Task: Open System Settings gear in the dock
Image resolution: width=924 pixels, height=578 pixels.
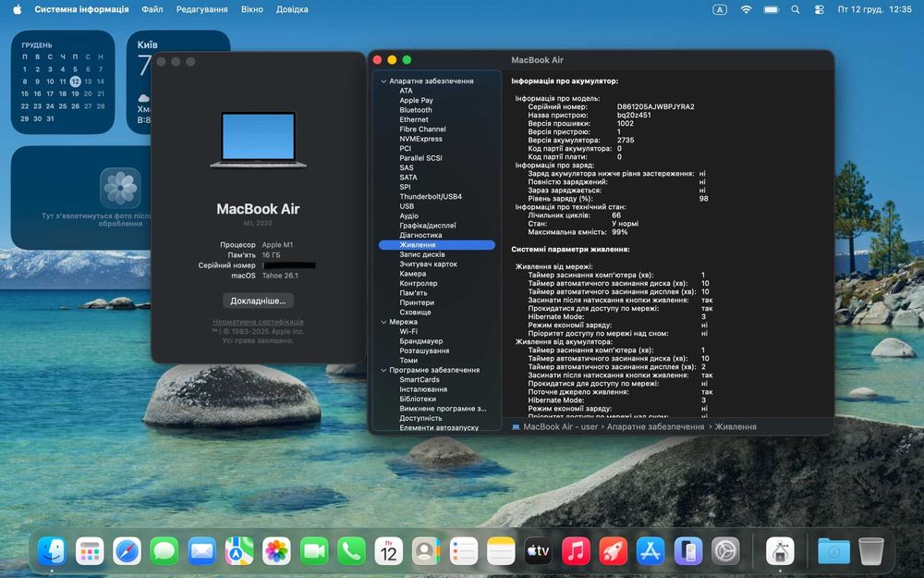Action: [725, 552]
